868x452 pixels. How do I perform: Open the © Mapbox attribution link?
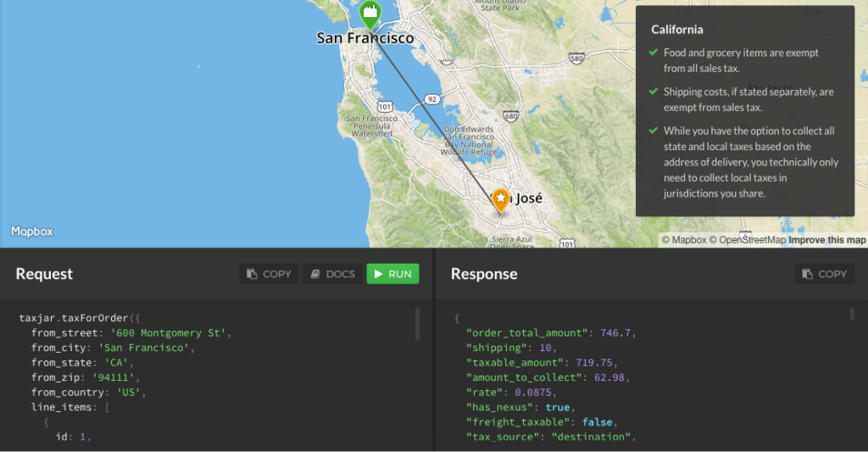click(x=684, y=240)
